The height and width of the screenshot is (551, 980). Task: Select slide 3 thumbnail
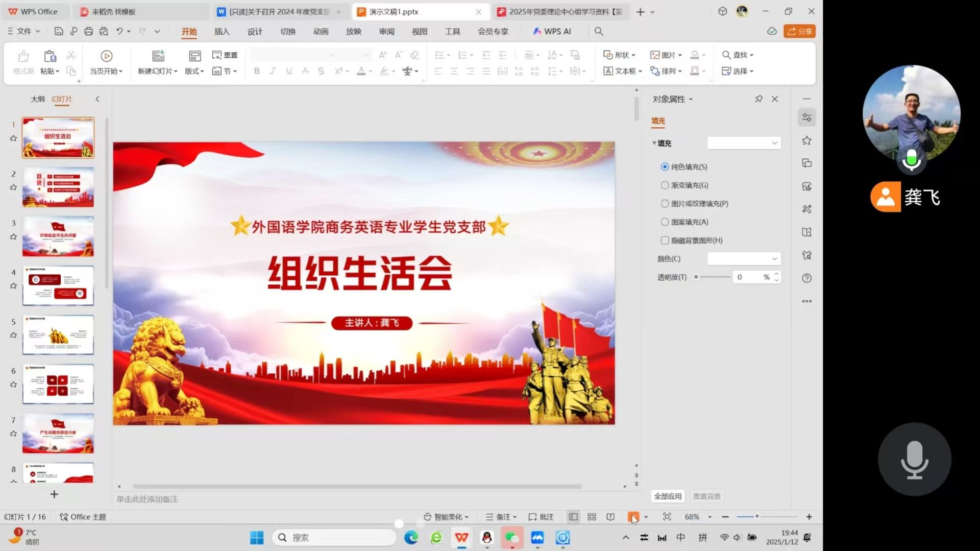[x=58, y=236]
